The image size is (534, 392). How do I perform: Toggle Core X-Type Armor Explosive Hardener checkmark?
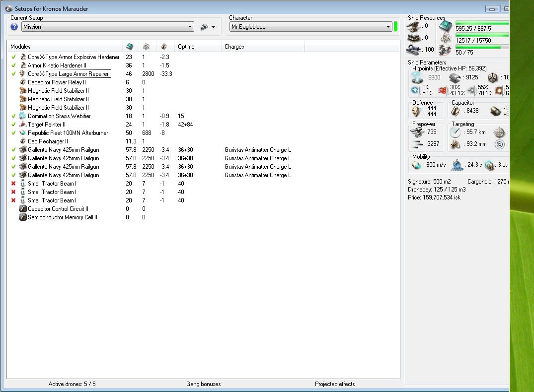point(13,57)
